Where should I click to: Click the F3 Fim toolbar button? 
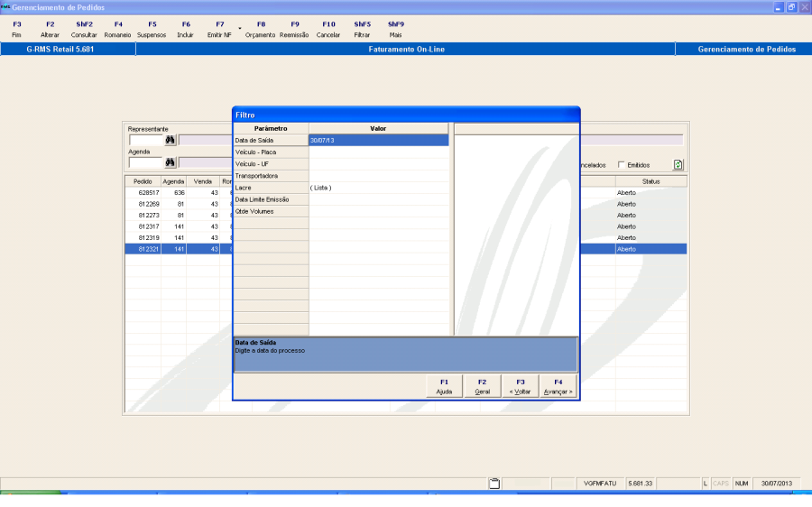click(x=16, y=30)
